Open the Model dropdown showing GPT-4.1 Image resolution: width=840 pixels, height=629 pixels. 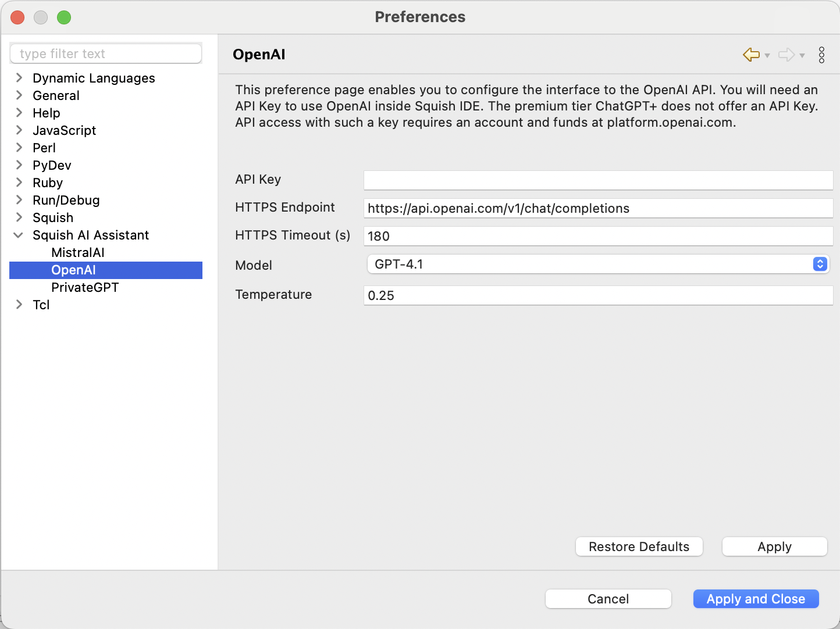coord(597,264)
